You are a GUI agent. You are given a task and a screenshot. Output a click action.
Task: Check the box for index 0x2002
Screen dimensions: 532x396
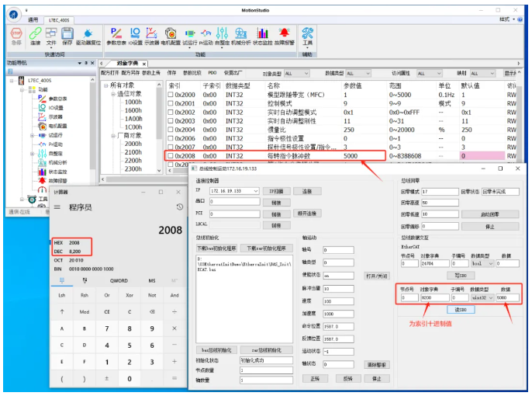[x=171, y=113]
